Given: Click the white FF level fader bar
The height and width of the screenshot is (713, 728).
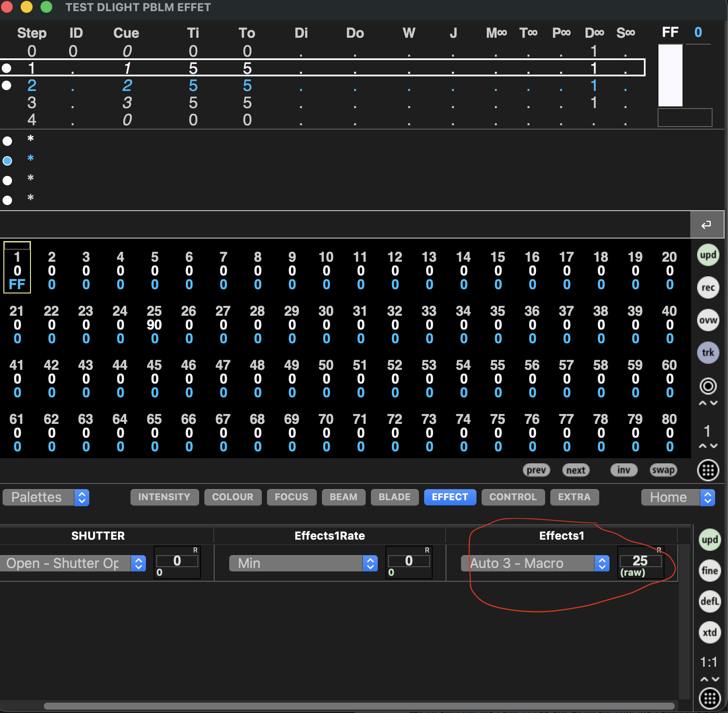Looking at the screenshot, I should [670, 76].
